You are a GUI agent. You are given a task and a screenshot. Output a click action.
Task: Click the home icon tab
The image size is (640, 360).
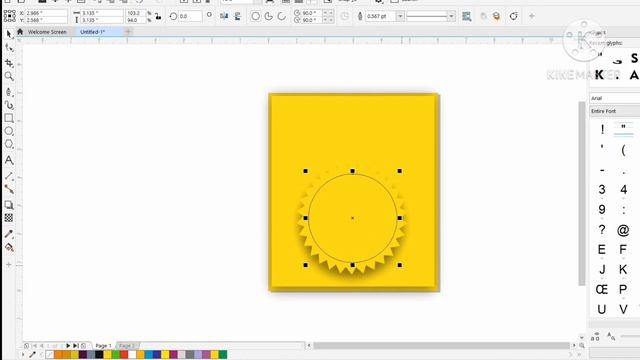pos(20,31)
